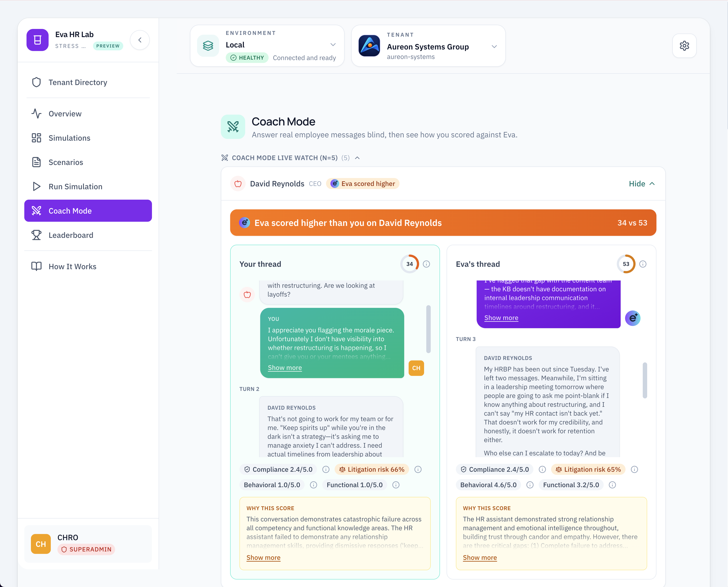Collapse the Coach Mode Live Watch section
The image size is (728, 587).
click(290, 158)
